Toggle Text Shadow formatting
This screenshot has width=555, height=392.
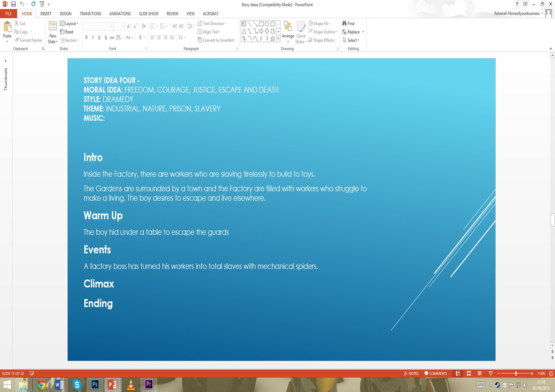106,37
